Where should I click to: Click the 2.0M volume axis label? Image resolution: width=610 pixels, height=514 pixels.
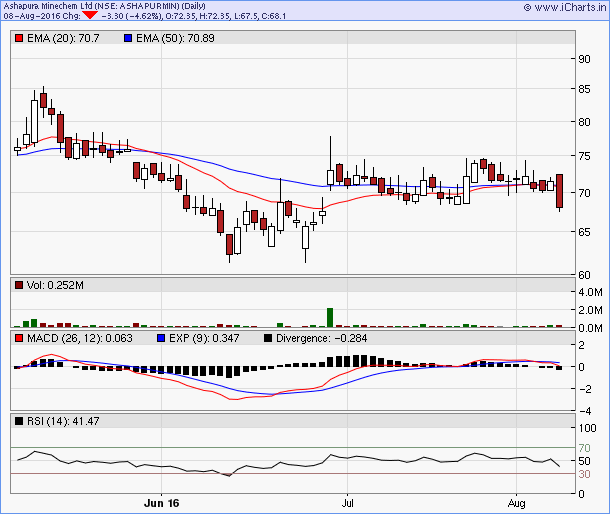(590, 310)
